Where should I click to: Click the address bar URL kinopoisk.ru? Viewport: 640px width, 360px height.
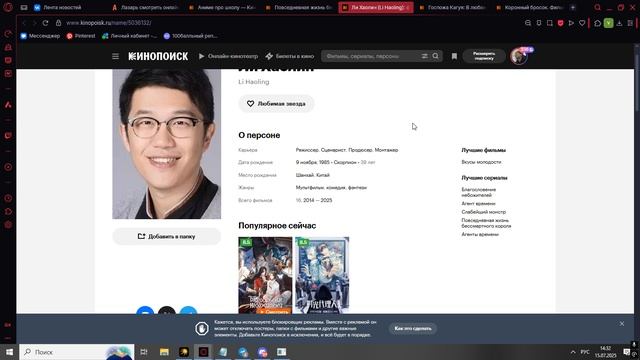[109, 23]
